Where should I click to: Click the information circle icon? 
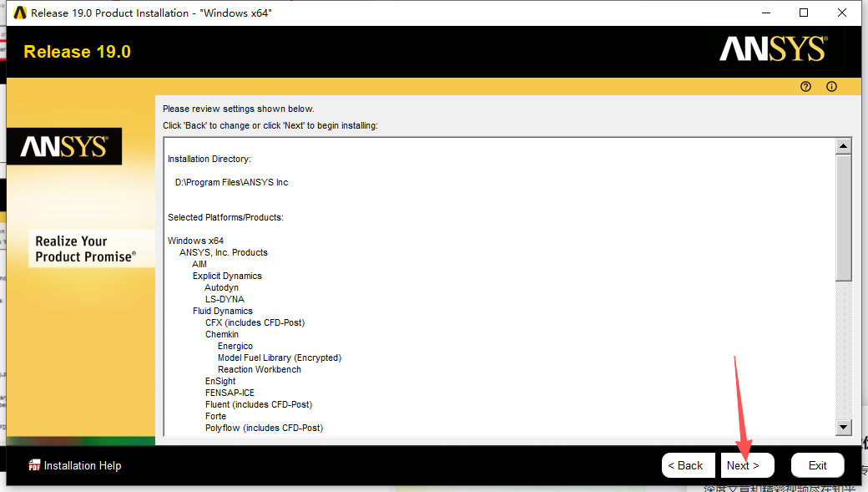pos(831,86)
